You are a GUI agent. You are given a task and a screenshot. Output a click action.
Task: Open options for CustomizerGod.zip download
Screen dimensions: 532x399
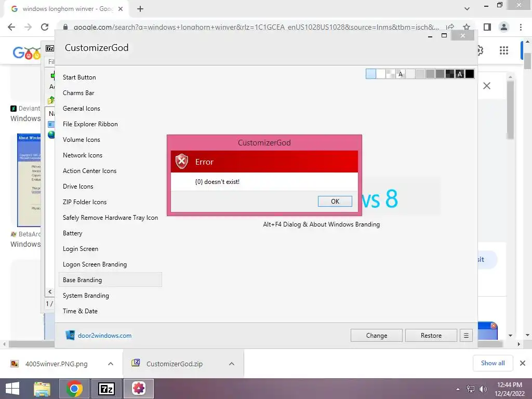click(232, 364)
